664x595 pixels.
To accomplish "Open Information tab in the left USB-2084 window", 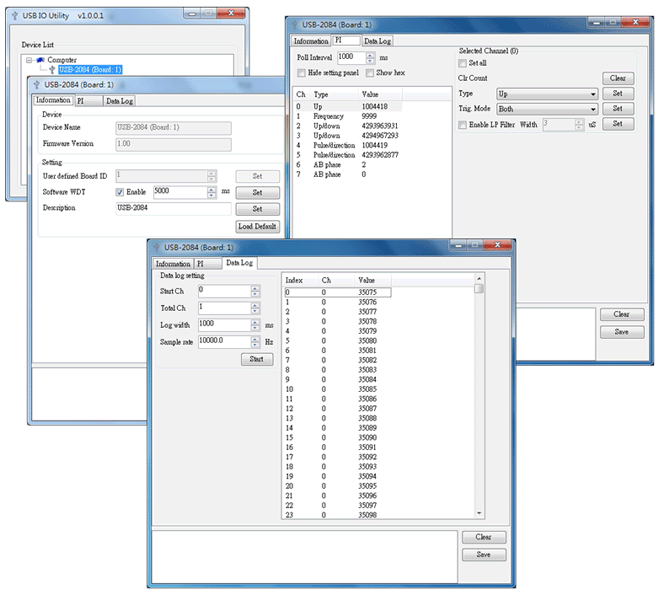I will 53,100.
